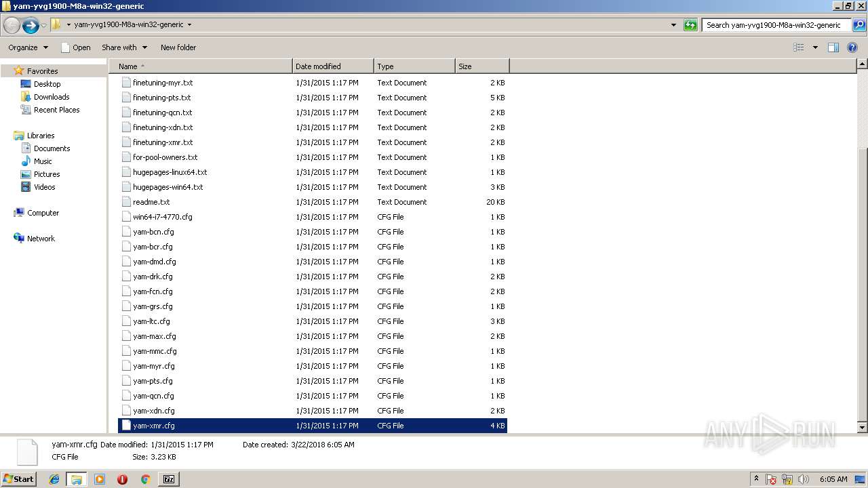Viewport: 868px width, 488px height.
Task: Open 7-Zip from the taskbar
Action: point(169,479)
